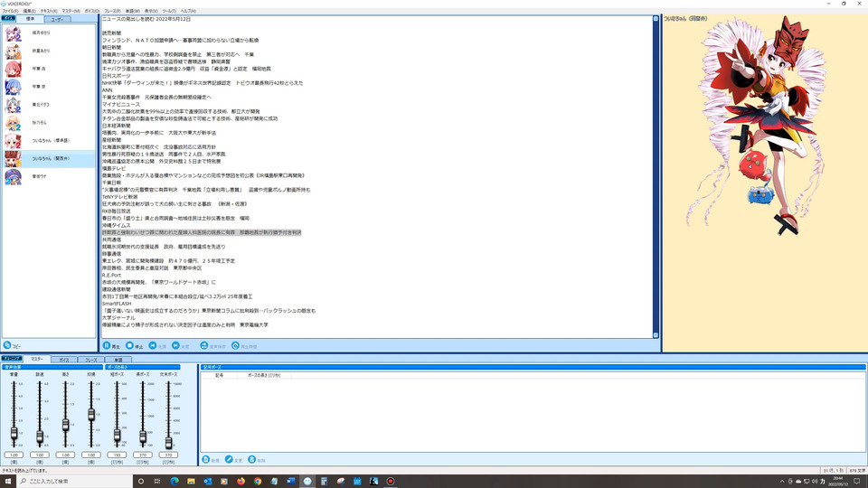This screenshot has width=868, height=488.
Task: Click the '日刊スポーツ' line in text editor
Action: coord(117,76)
